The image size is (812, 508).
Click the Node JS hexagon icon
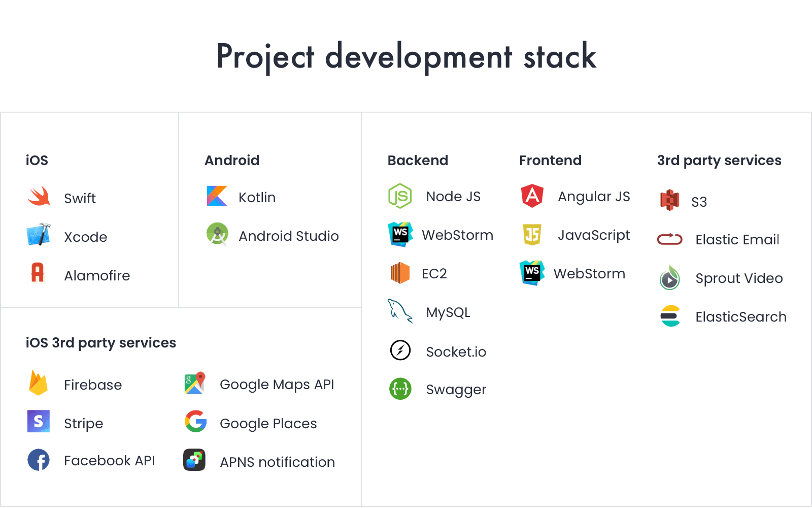pyautogui.click(x=400, y=196)
